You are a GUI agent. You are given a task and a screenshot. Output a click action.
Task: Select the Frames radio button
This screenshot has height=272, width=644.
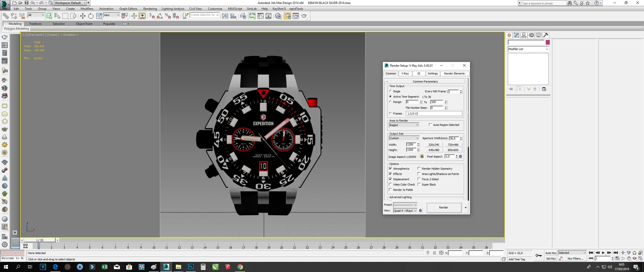390,114
